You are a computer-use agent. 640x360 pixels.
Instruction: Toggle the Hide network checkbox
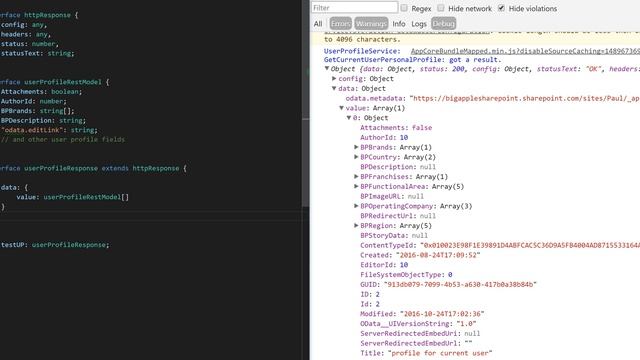pyautogui.click(x=441, y=8)
